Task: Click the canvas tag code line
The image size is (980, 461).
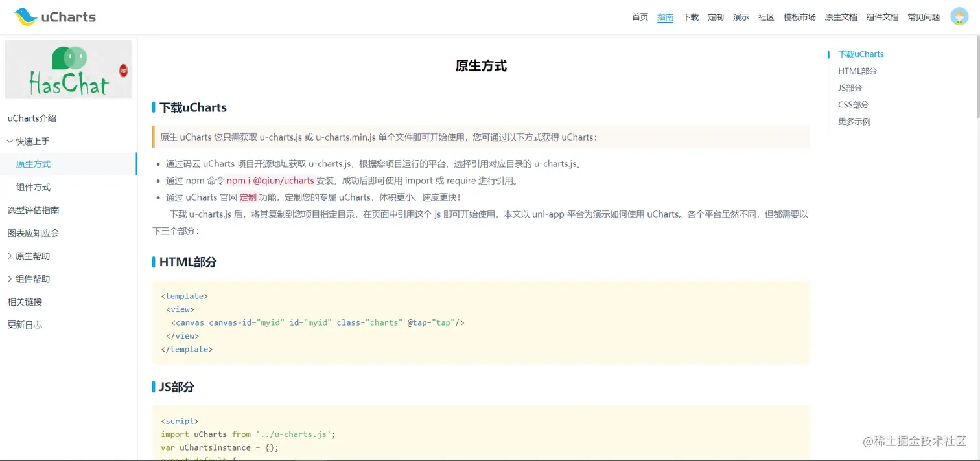Action: [x=318, y=322]
